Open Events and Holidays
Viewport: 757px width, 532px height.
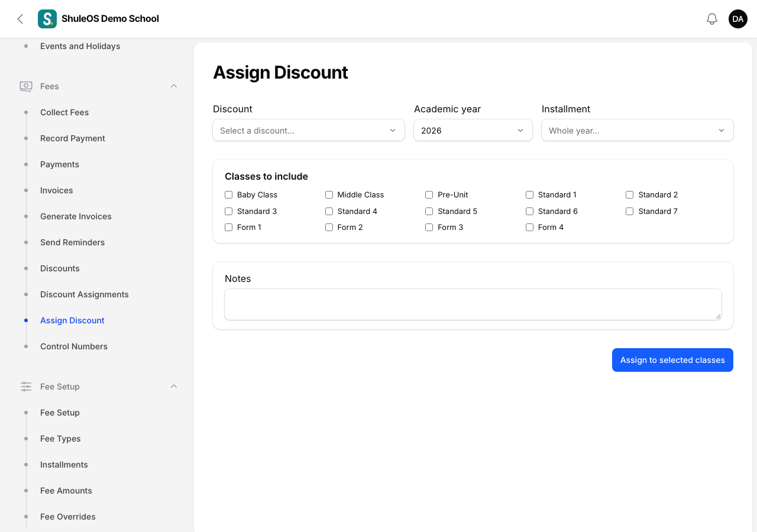click(x=80, y=46)
